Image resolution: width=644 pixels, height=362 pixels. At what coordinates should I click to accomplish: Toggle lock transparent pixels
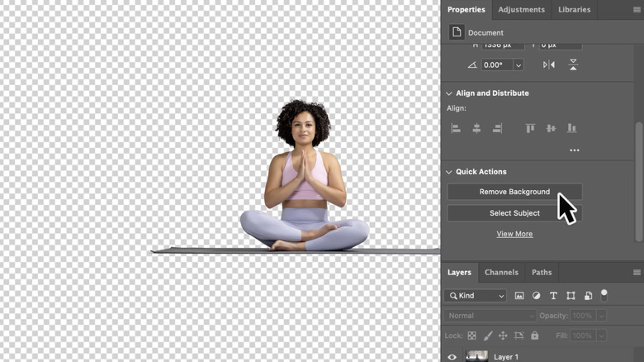click(472, 336)
